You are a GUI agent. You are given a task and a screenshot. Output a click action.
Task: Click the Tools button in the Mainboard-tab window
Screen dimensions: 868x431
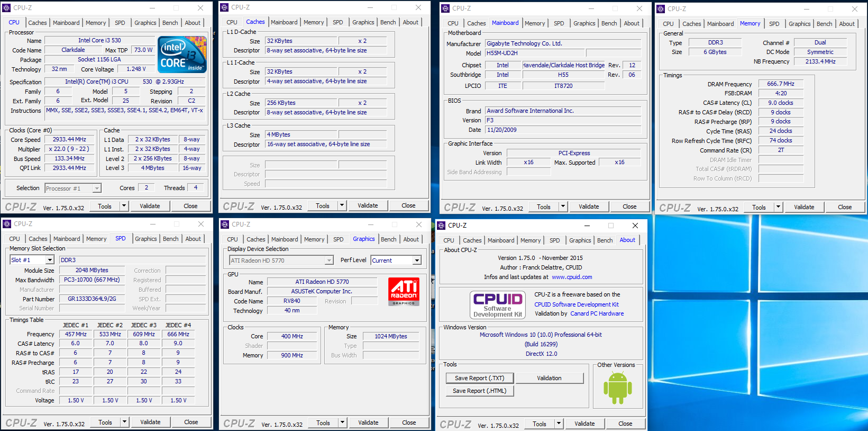coord(544,206)
